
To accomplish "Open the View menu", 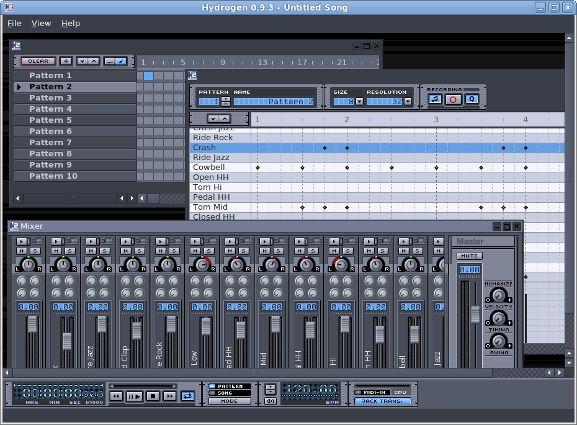I will click(x=41, y=23).
